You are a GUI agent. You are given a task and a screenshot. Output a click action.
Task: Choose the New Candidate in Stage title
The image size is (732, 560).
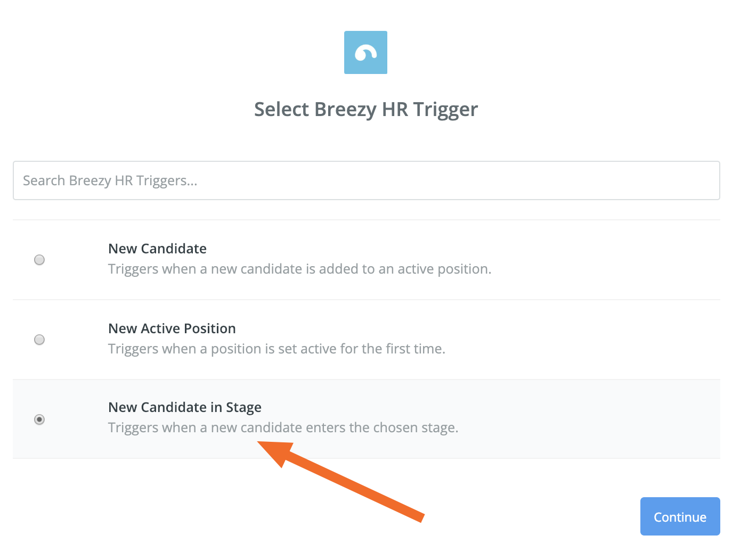click(184, 407)
